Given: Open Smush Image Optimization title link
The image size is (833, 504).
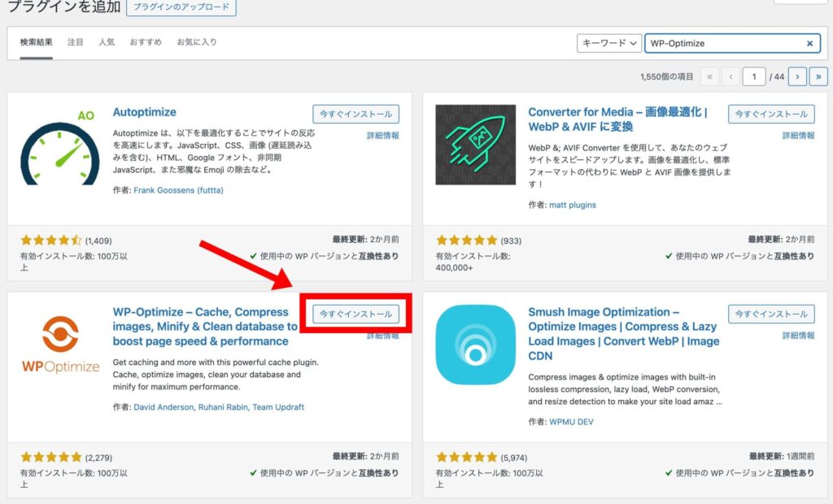Looking at the screenshot, I should [x=624, y=334].
